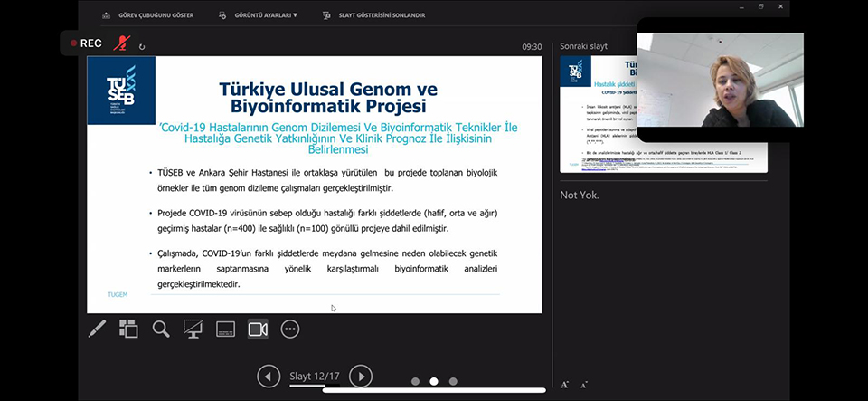868x401 pixels.
Task: Decrease the notes text size
Action: pyautogui.click(x=584, y=385)
